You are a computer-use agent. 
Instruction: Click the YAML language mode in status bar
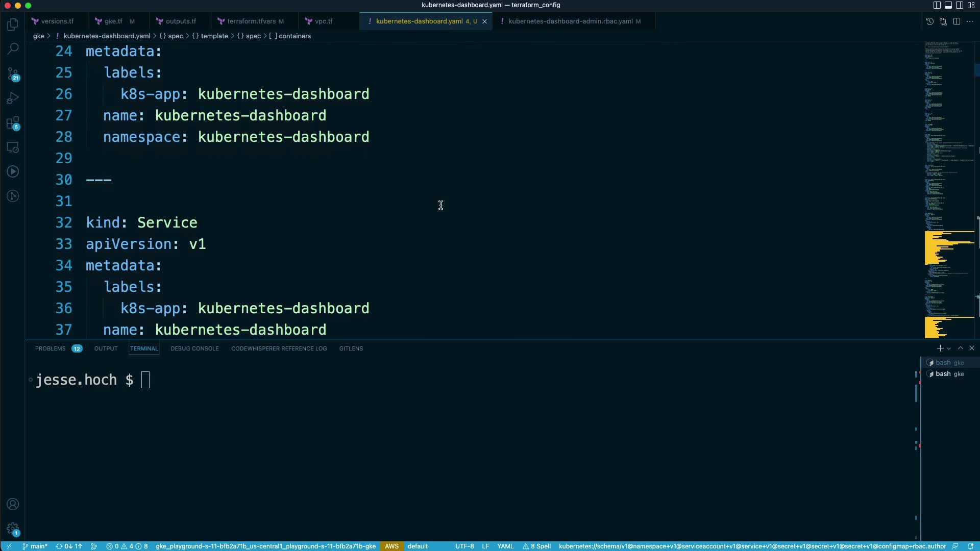coord(505,546)
